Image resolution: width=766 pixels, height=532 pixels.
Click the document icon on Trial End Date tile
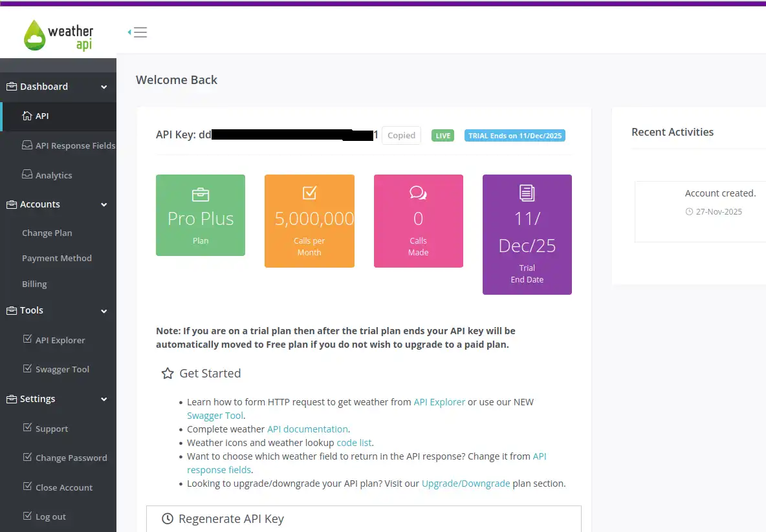coord(527,193)
